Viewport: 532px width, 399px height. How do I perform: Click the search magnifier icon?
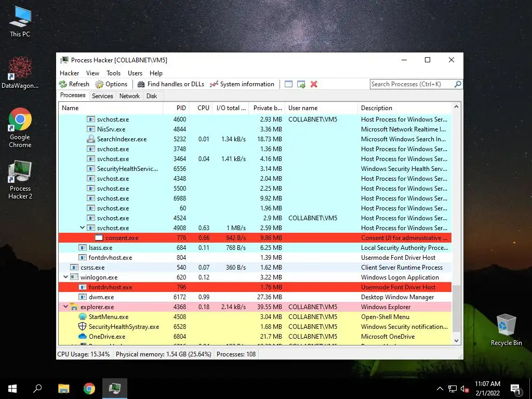pos(458,84)
